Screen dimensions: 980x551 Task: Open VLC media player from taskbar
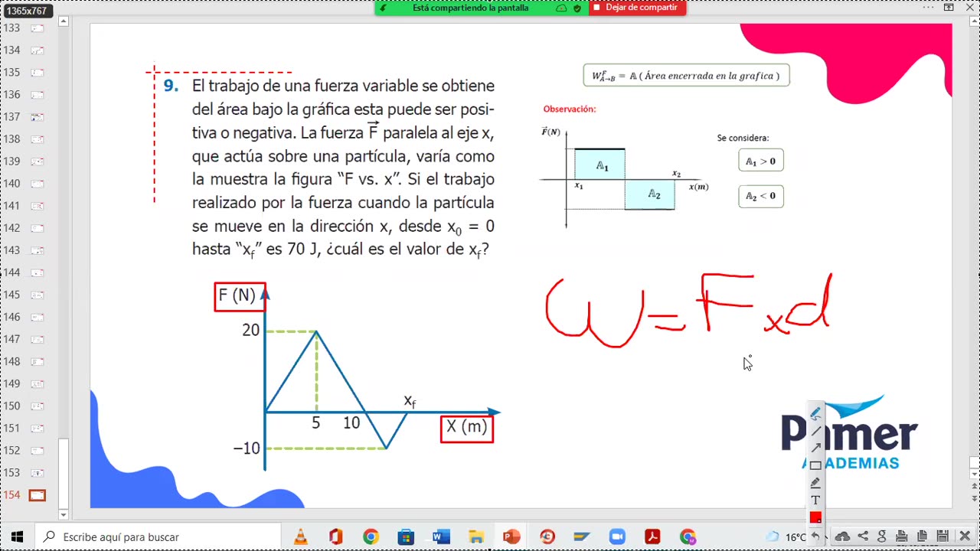pos(301,536)
